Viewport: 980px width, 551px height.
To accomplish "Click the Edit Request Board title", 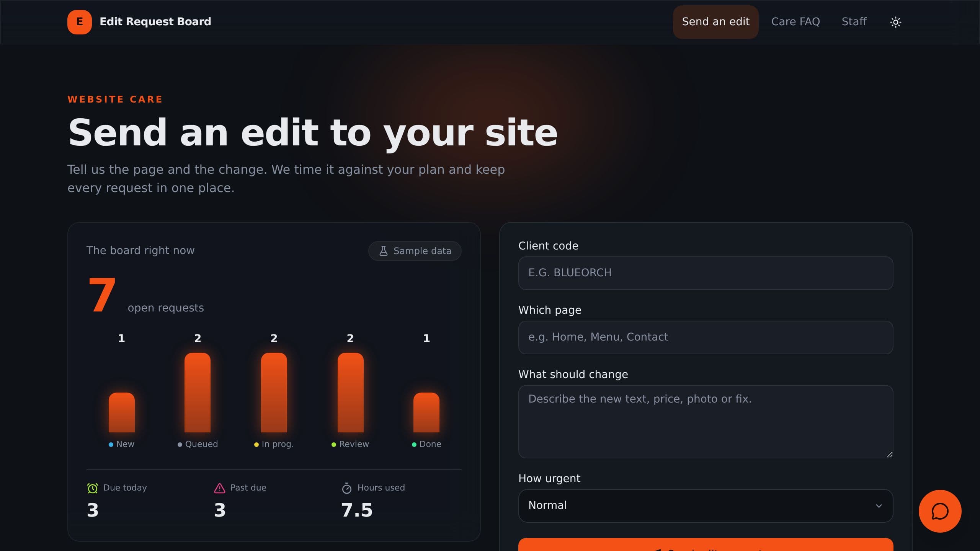I will coord(155,22).
